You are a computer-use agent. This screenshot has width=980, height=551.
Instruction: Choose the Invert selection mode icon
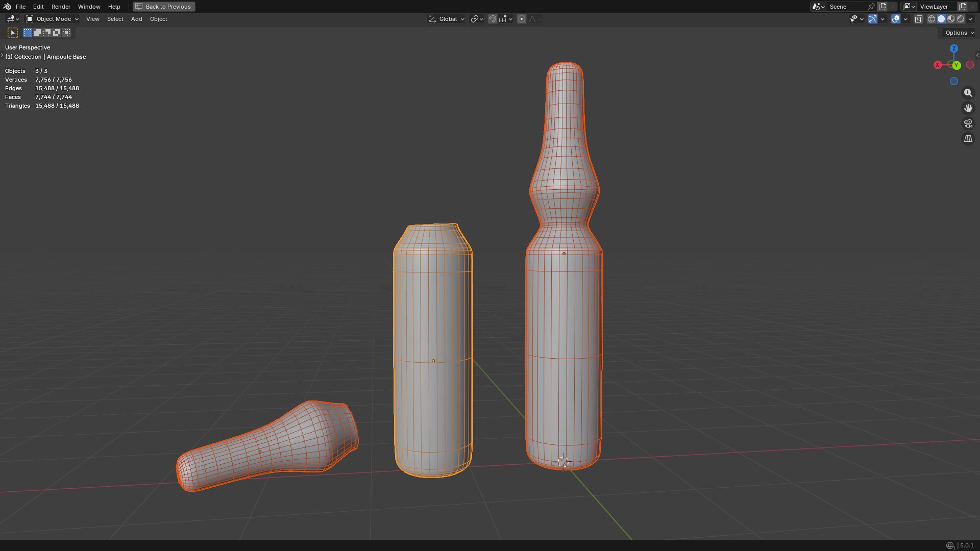coord(57,33)
